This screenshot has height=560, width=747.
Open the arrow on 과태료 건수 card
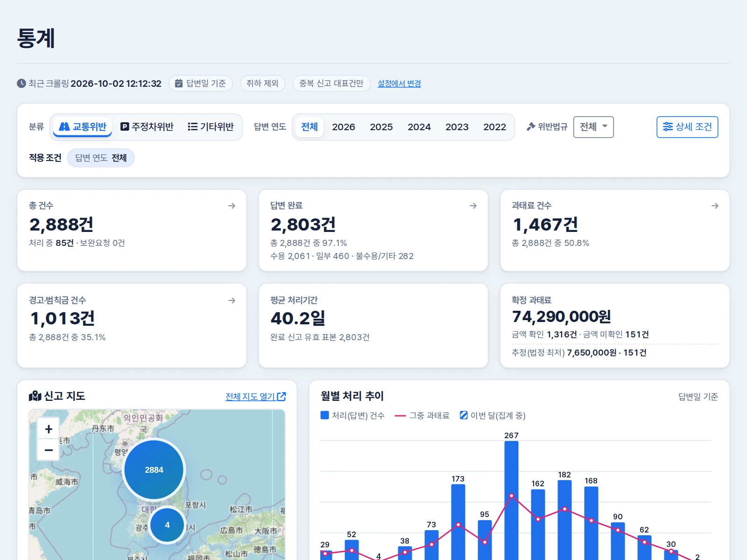click(715, 206)
